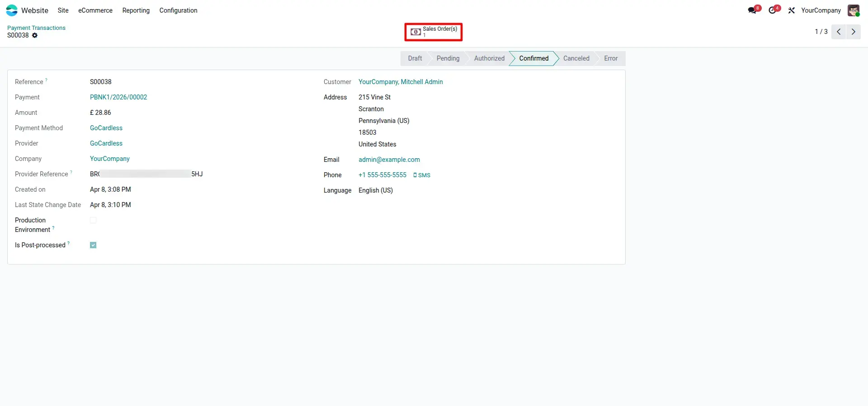Select the Authorized status stage
868x406 pixels.
click(489, 58)
